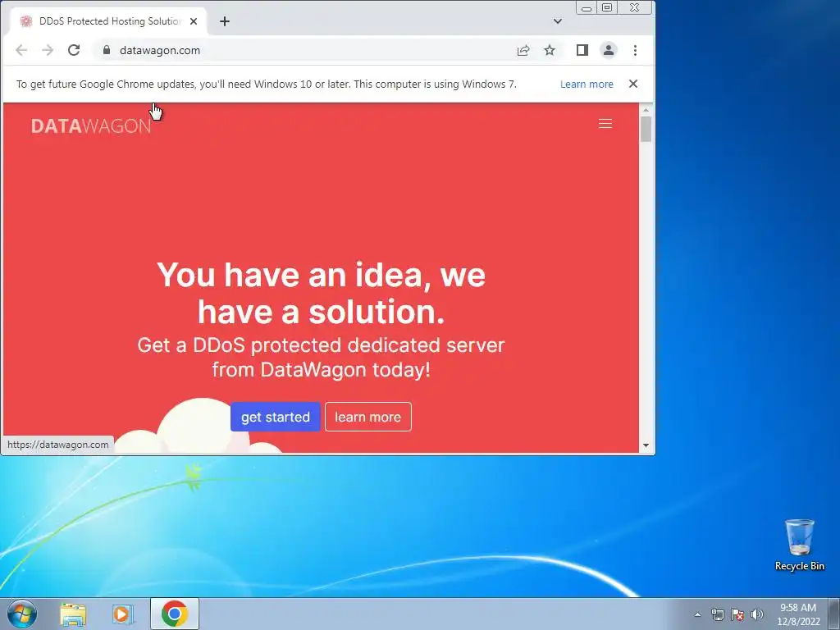Open the Learn more link in infobar
This screenshot has height=630, width=840.
click(x=587, y=84)
